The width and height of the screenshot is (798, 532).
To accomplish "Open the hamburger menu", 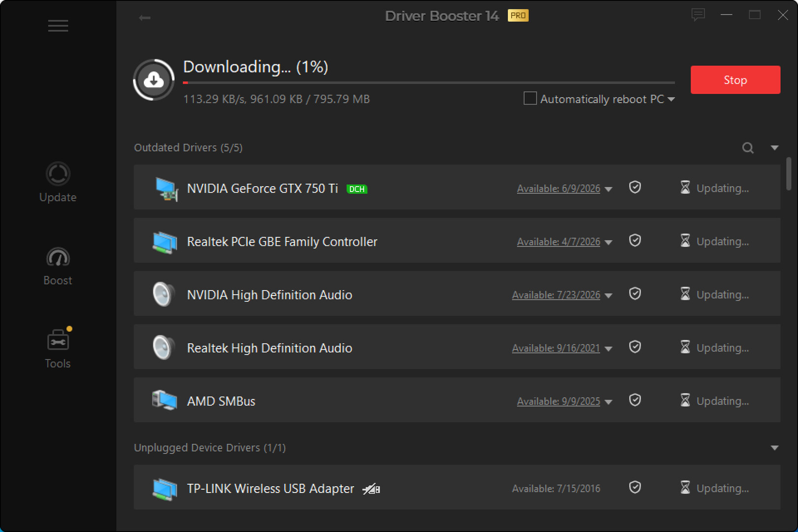I will pyautogui.click(x=58, y=26).
